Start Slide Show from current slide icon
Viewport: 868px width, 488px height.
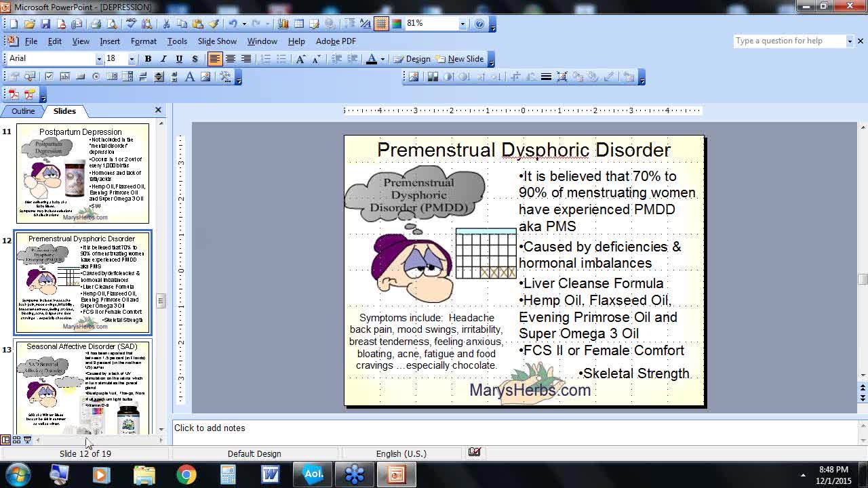tap(27, 440)
